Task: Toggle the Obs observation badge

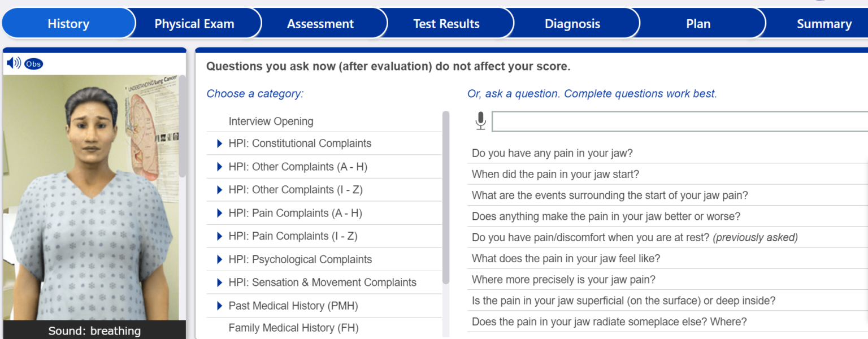Action: click(x=33, y=64)
